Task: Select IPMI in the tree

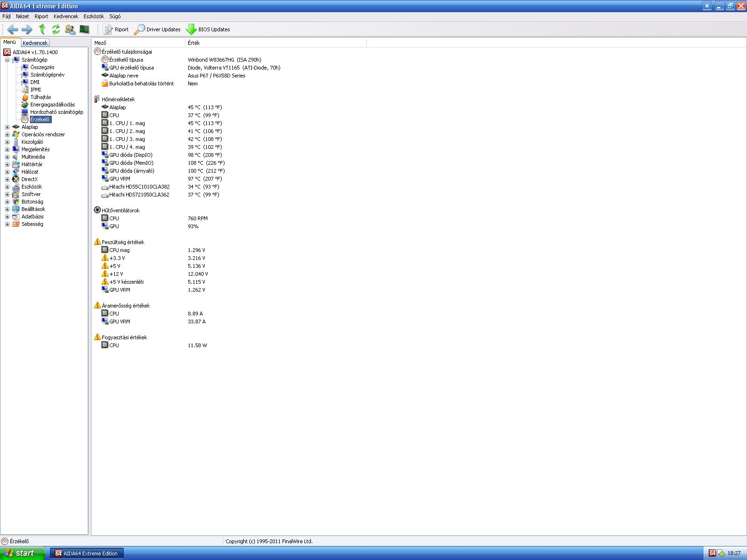Action: tap(35, 90)
